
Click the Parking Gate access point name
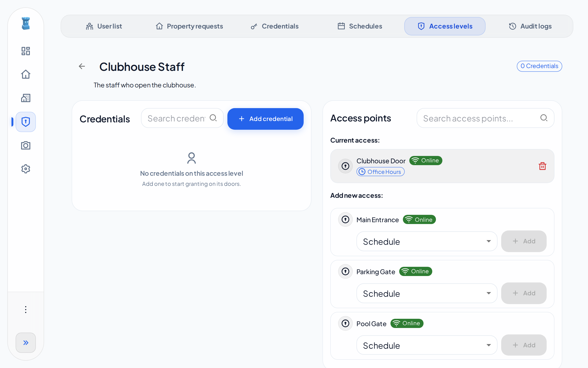(376, 272)
